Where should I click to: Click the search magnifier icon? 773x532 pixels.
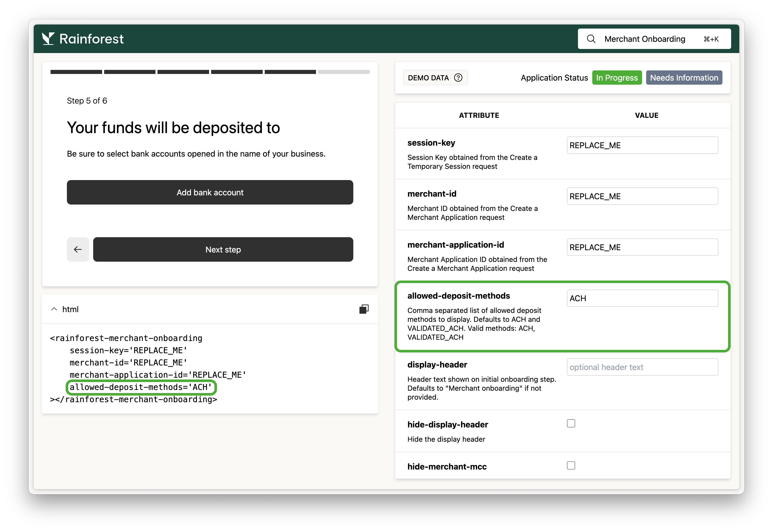click(591, 39)
